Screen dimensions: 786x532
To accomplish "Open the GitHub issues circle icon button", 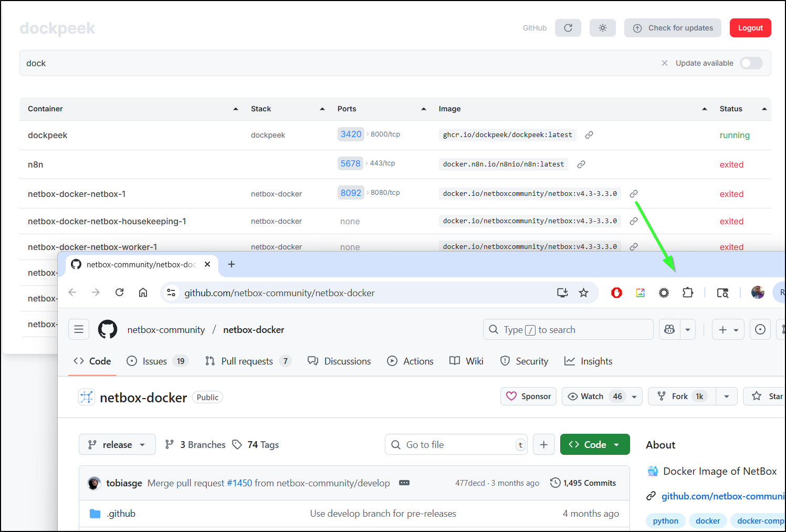I will point(760,329).
